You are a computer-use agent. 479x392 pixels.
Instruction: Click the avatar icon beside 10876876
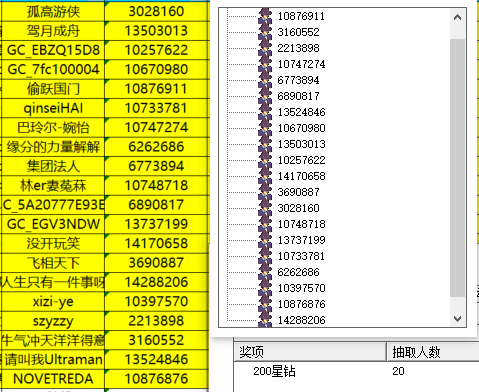pos(265,304)
